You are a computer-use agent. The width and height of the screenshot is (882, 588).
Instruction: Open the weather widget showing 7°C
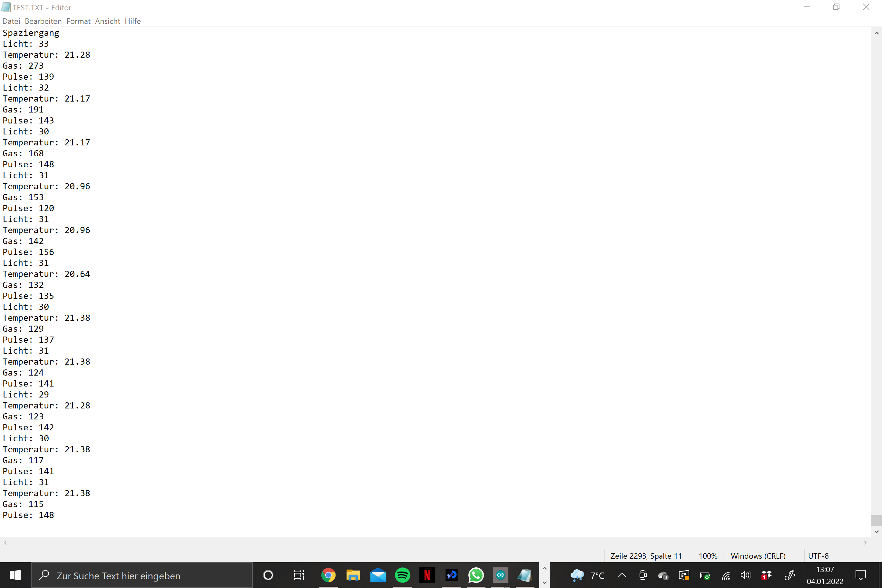pos(587,575)
